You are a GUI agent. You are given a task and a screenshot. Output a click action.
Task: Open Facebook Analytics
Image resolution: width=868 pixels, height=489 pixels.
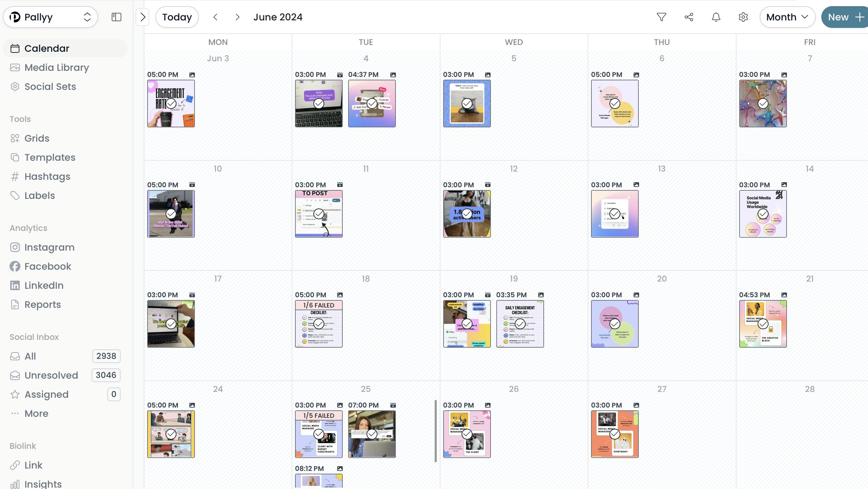click(x=48, y=266)
